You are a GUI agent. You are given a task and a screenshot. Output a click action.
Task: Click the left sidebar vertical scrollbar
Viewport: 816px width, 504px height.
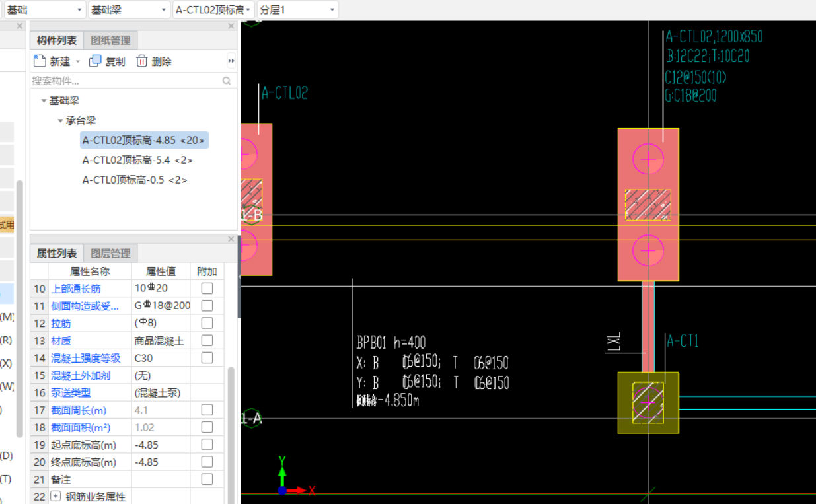(x=20, y=307)
